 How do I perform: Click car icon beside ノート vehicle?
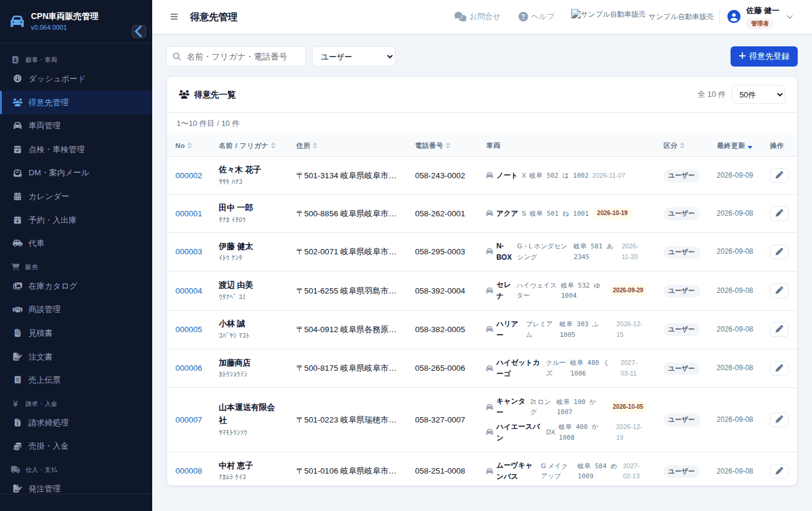click(489, 175)
